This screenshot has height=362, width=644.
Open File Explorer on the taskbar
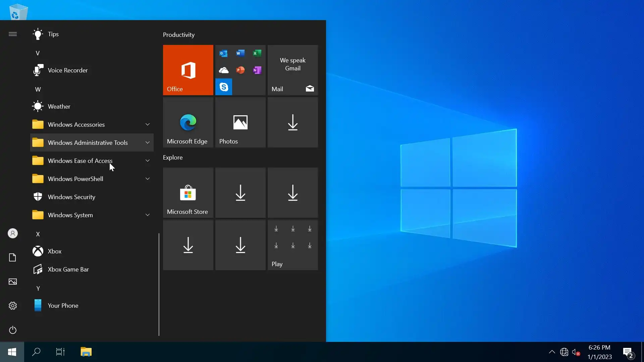(86, 352)
